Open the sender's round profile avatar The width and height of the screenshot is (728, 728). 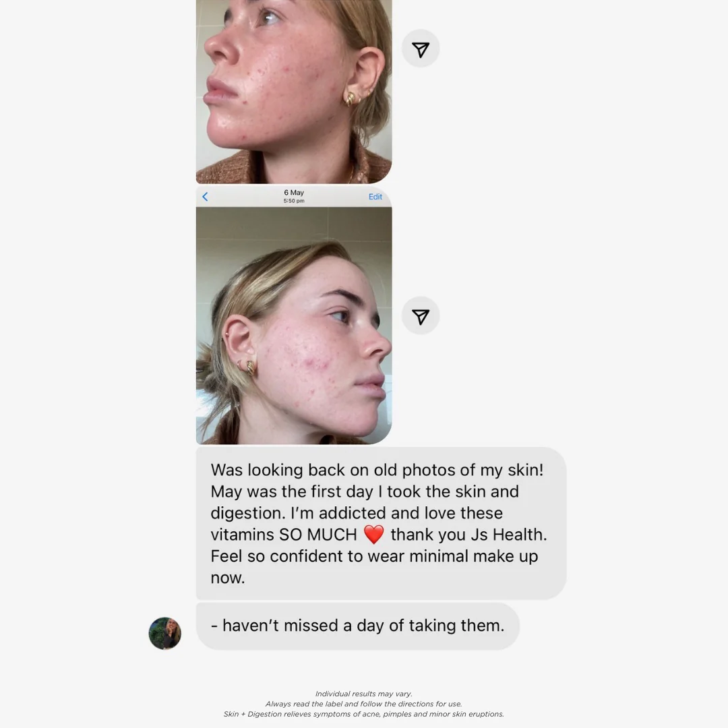[x=165, y=633]
